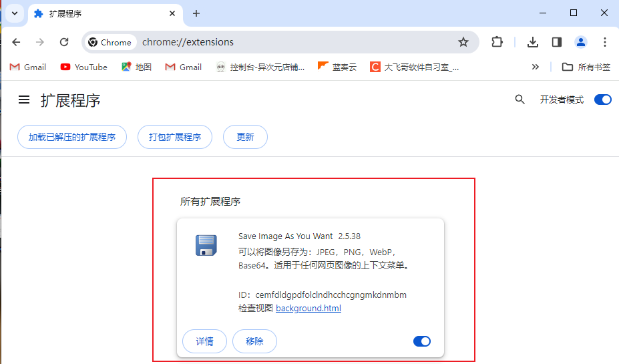This screenshot has height=364, width=619.
Task: Minimize the Chrome window
Action: [x=543, y=13]
